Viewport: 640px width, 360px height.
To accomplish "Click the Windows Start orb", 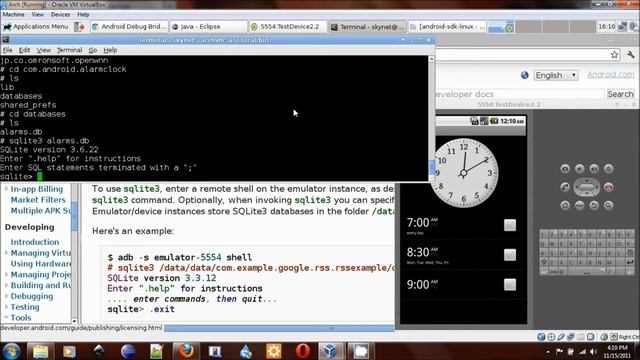I will [11, 351].
